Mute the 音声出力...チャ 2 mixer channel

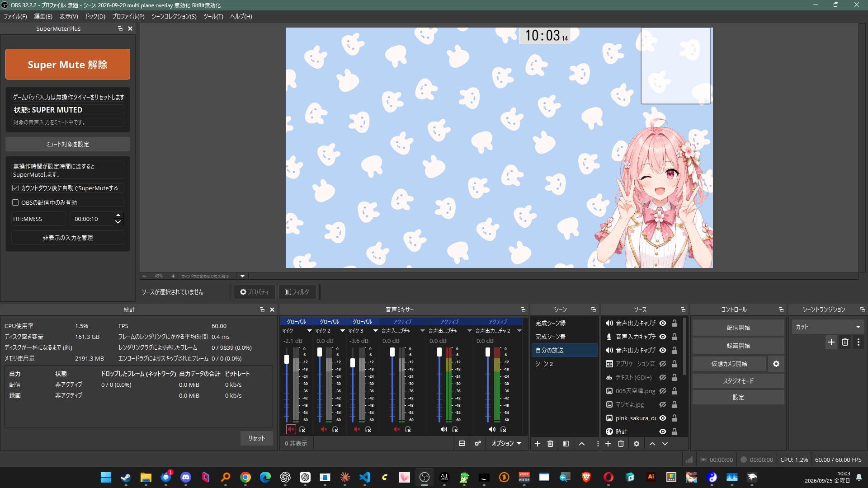click(x=492, y=429)
